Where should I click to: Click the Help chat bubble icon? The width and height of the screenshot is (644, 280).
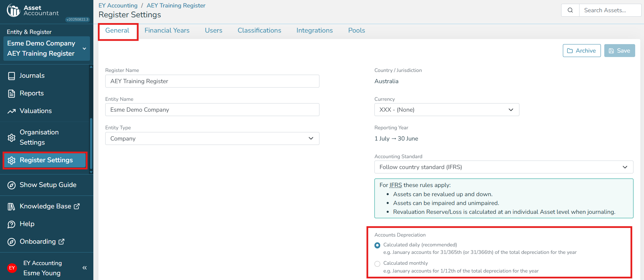[x=12, y=224]
